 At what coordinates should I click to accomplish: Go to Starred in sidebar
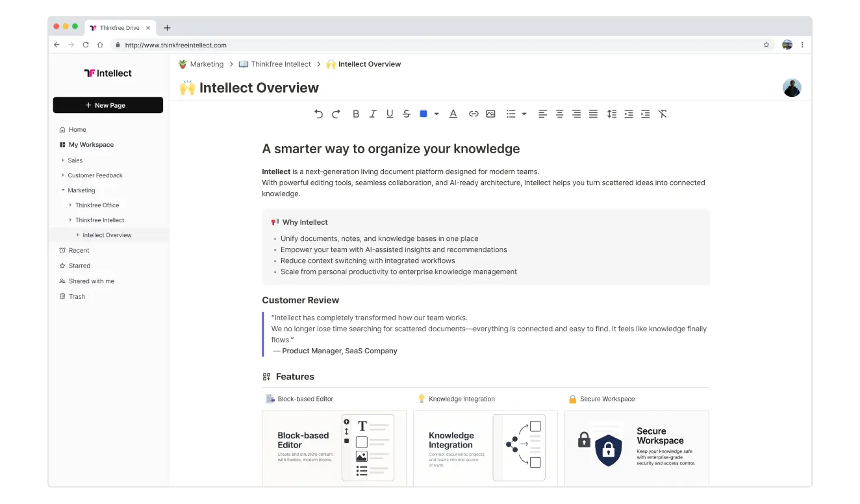pos(79,266)
